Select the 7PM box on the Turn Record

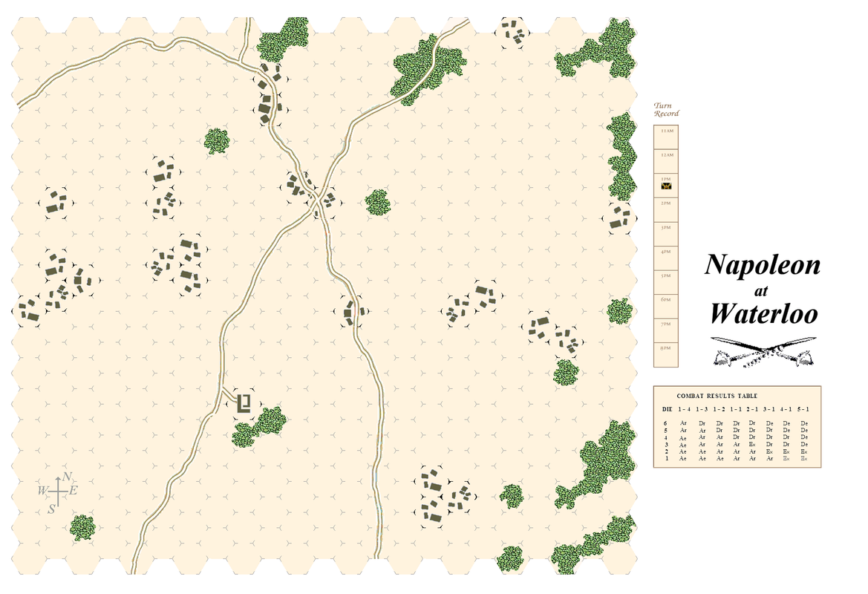666,330
